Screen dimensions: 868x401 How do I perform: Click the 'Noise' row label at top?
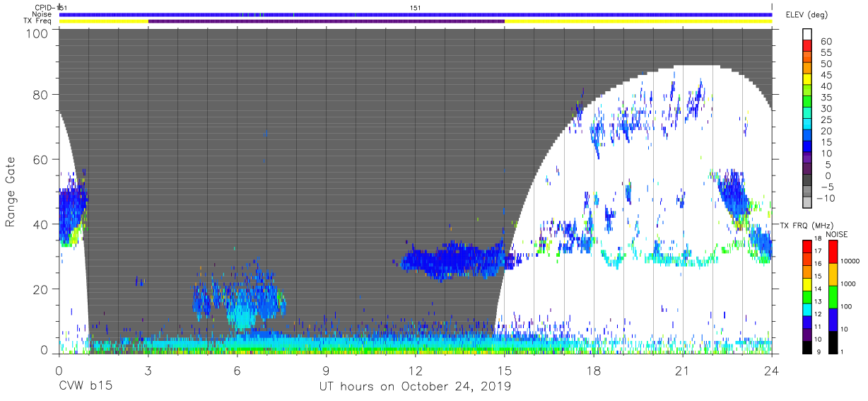click(42, 14)
